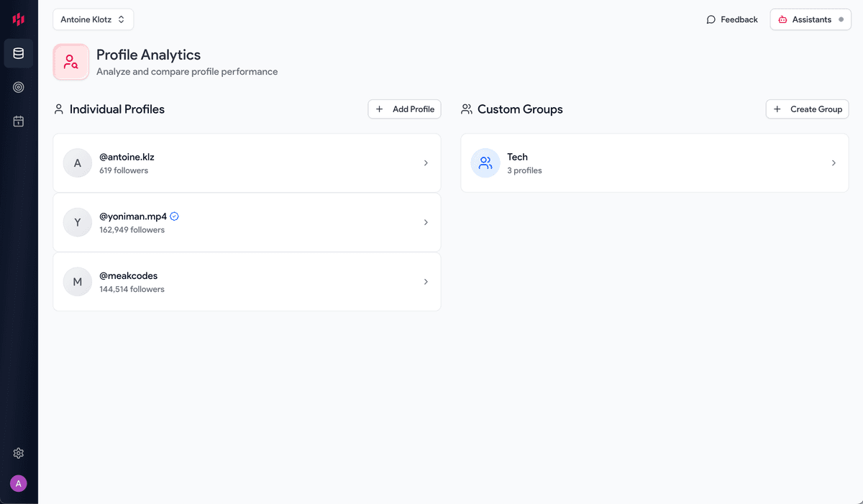Expand the @yoniman.mp4 profile chevron

click(x=426, y=222)
